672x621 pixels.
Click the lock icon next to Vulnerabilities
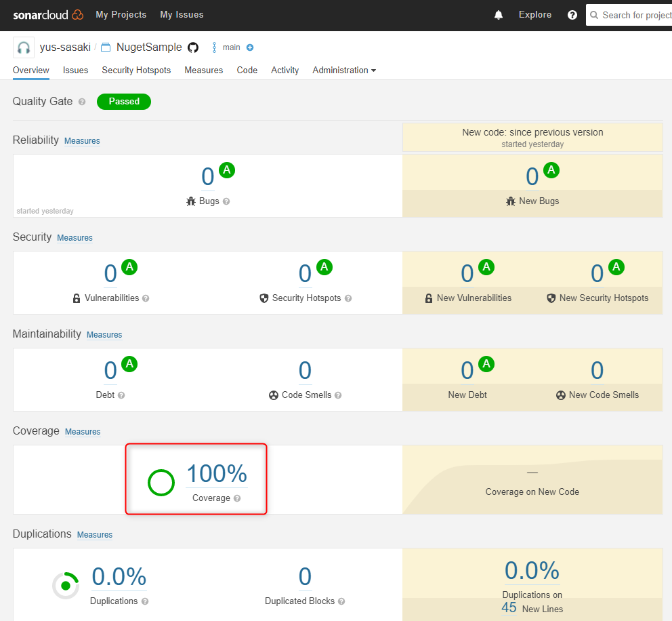[x=76, y=298]
